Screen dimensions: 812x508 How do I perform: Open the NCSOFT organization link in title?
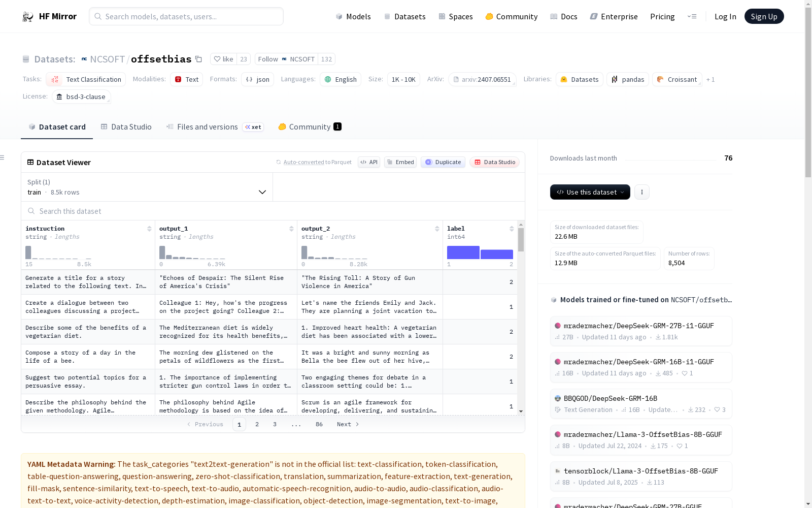(x=107, y=59)
